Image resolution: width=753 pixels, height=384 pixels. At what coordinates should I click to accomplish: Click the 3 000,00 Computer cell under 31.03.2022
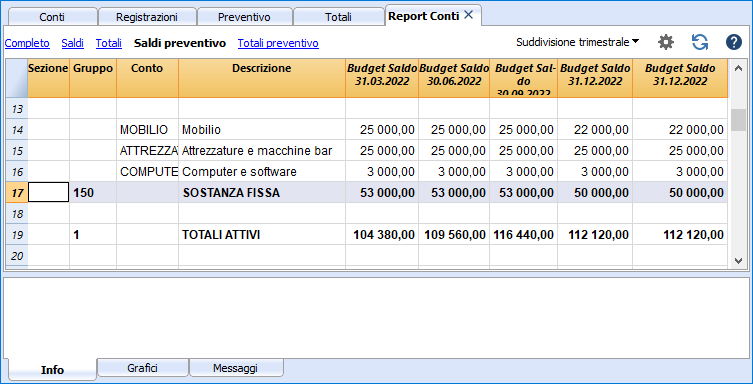tap(382, 172)
